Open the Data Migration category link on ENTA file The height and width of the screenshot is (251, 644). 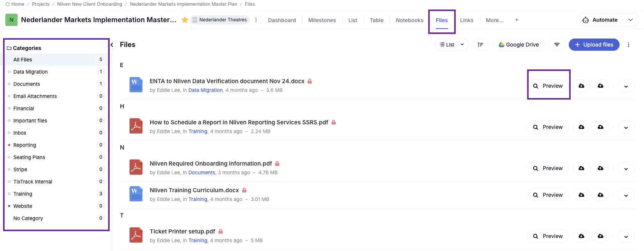click(205, 90)
